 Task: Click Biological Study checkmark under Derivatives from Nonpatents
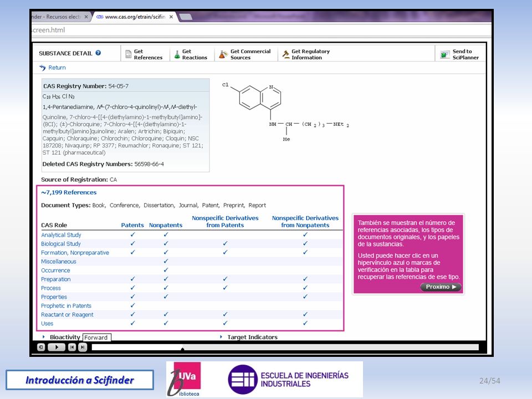305,243
